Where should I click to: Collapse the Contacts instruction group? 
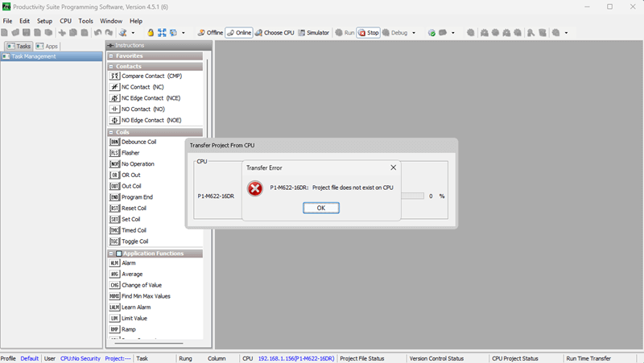tap(111, 67)
